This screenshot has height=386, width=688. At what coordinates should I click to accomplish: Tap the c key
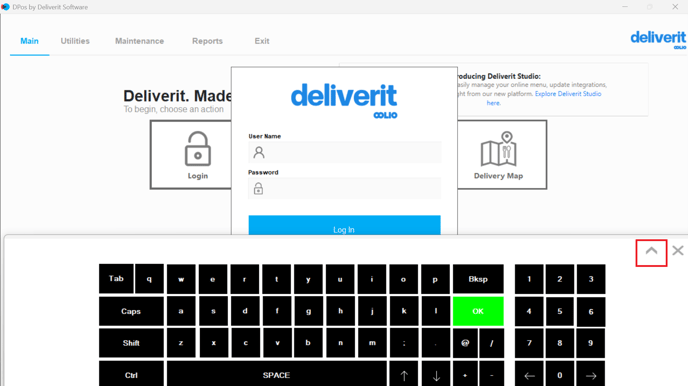pyautogui.click(x=245, y=343)
